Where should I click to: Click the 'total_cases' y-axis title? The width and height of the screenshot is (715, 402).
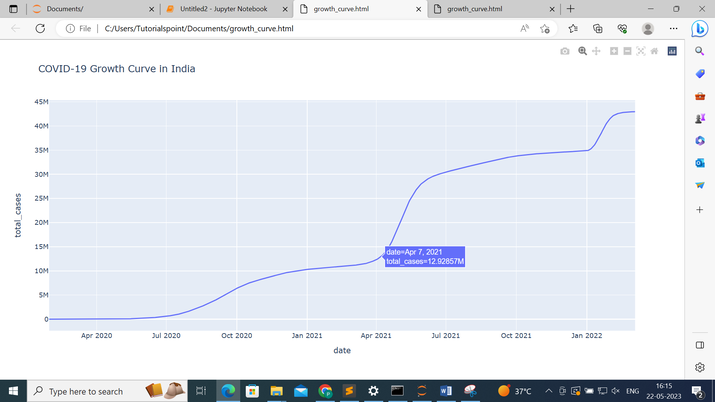[x=18, y=215]
